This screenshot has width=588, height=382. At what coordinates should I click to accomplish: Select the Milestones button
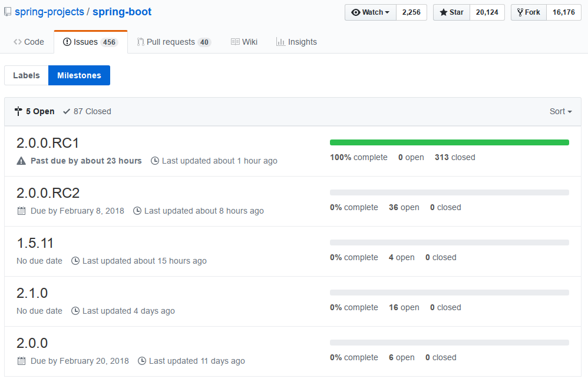click(x=79, y=75)
